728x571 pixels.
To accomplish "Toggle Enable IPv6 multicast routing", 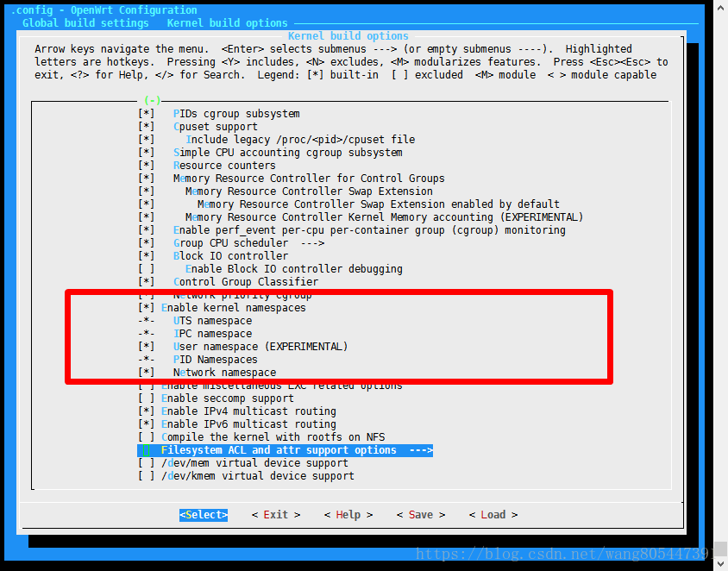I will pos(147,424).
